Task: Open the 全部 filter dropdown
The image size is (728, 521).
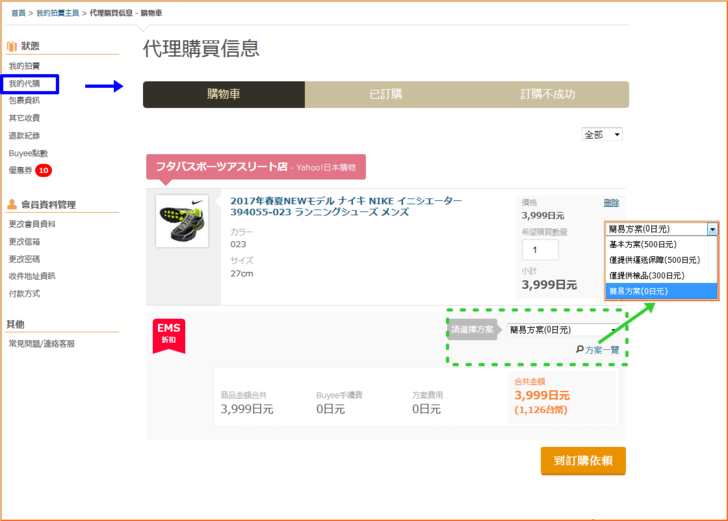Action: pyautogui.click(x=602, y=135)
